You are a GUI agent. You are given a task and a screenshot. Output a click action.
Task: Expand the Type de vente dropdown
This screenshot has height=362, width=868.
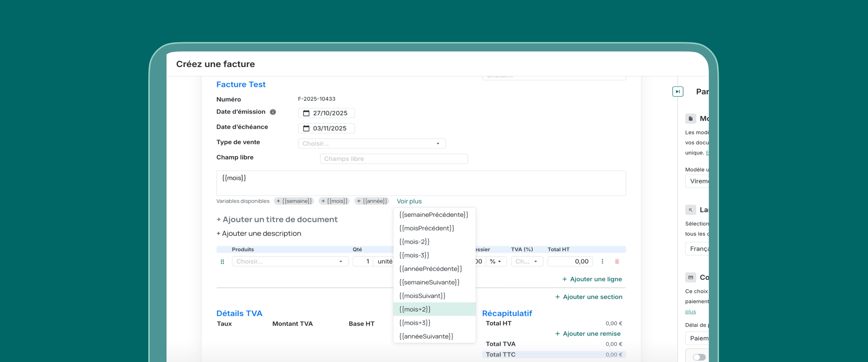tap(371, 143)
